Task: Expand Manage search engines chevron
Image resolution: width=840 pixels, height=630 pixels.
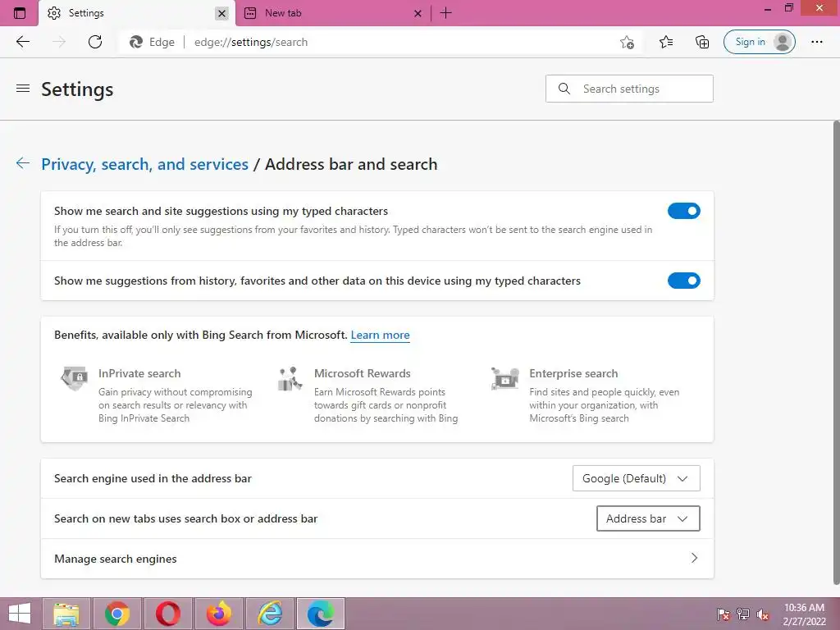Action: (x=694, y=558)
